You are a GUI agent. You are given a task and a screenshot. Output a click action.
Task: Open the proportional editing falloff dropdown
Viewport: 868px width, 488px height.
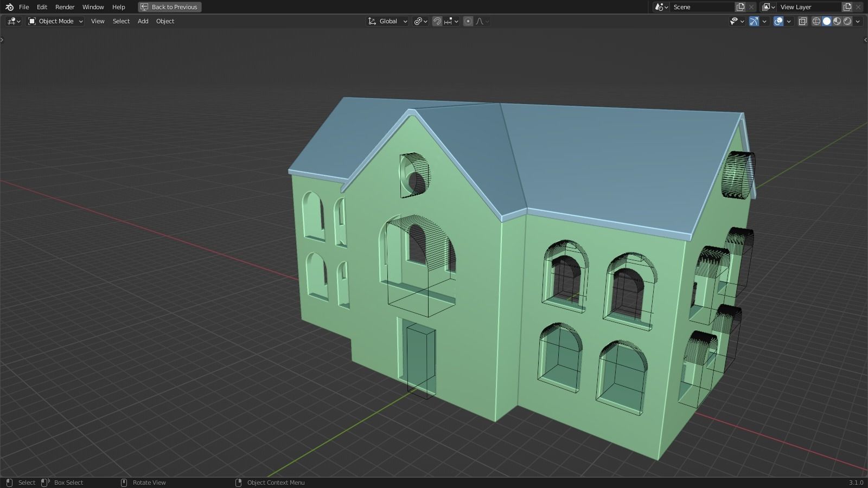(482, 21)
